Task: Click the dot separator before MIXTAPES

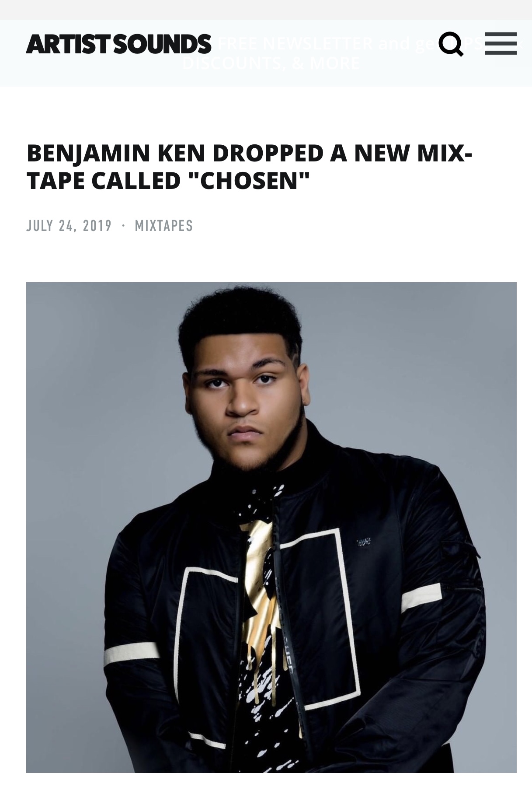Action: pyautogui.click(x=124, y=225)
